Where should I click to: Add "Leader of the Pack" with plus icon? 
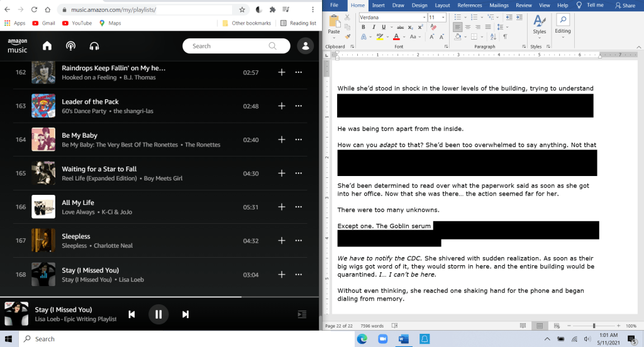[x=282, y=106]
